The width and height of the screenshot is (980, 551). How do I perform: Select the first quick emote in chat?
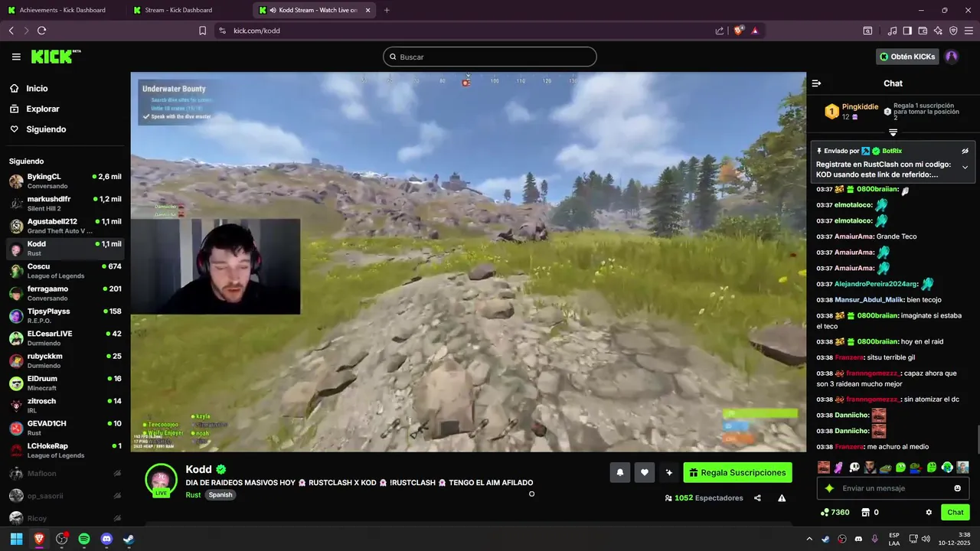(x=824, y=467)
